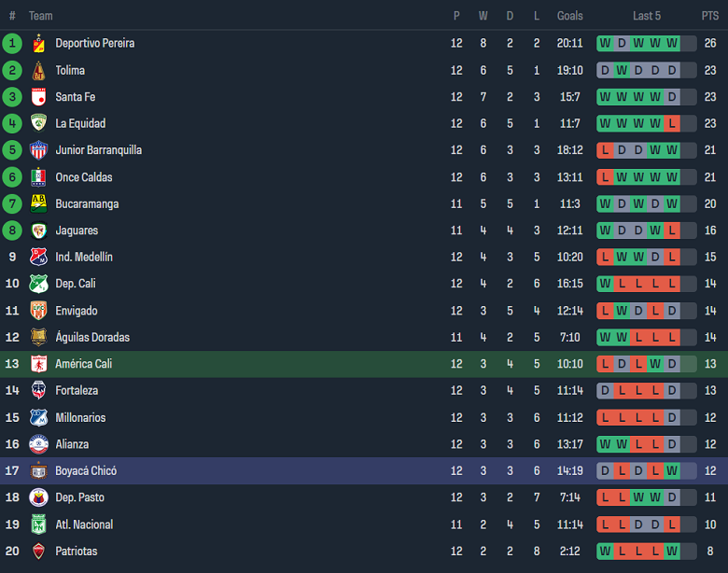Click the Junior Barranquilla striped crest
The image size is (728, 573).
coord(38,150)
